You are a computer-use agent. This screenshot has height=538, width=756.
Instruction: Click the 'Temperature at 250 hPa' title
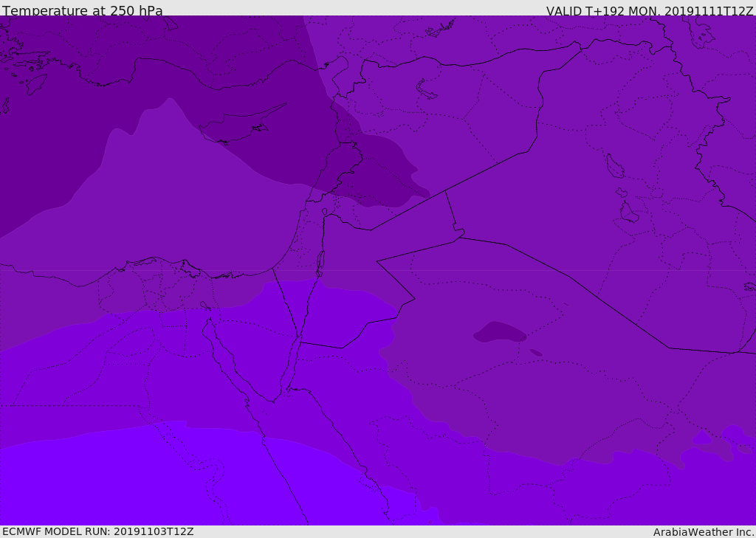click(83, 10)
